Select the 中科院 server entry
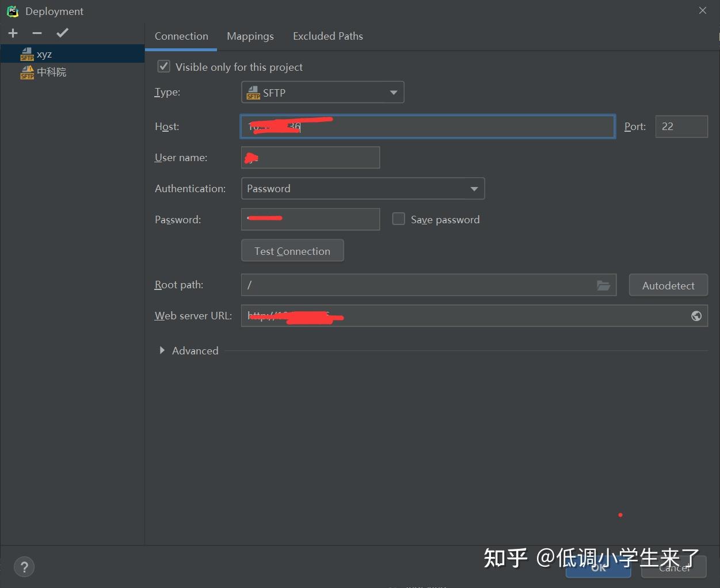Viewport: 720px width, 588px height. click(x=51, y=72)
